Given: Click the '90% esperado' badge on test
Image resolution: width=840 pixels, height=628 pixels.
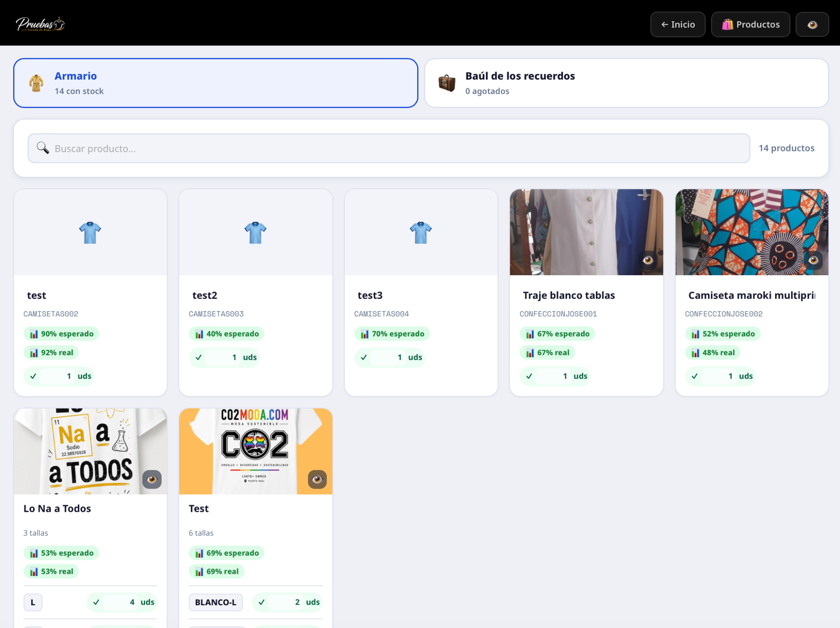Looking at the screenshot, I should point(61,334).
